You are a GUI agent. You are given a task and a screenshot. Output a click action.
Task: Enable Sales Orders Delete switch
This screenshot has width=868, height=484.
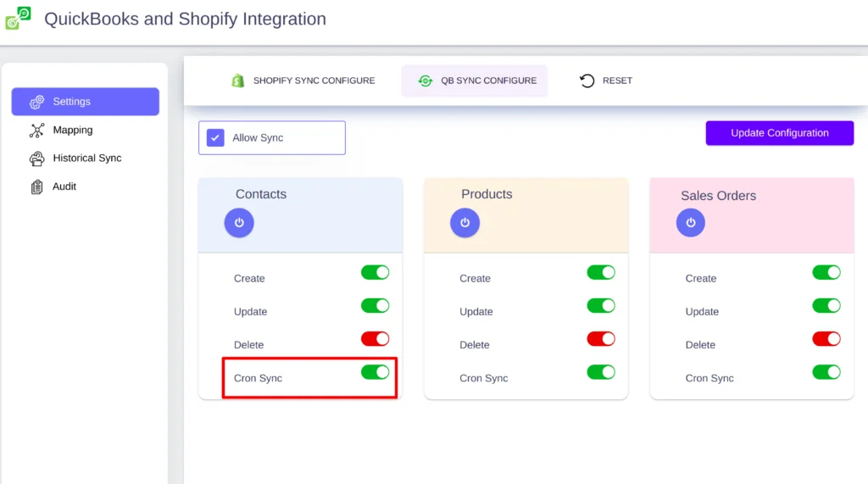[826, 339]
